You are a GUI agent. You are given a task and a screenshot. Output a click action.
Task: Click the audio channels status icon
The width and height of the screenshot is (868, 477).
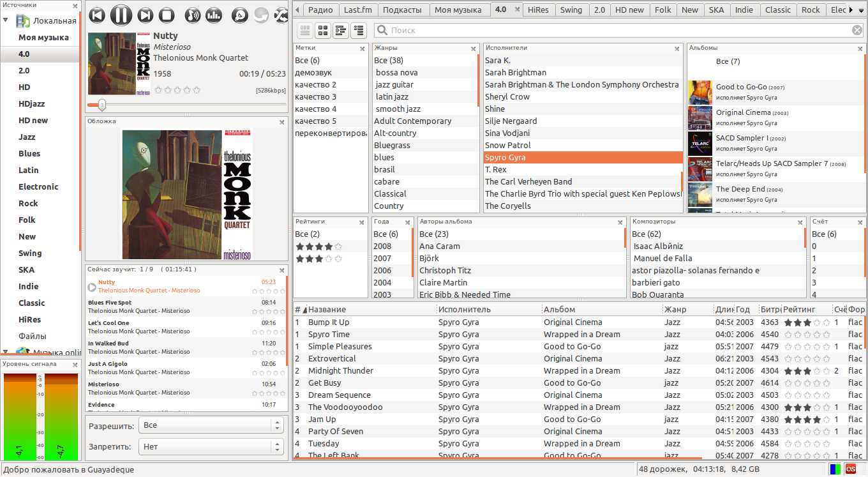point(835,469)
